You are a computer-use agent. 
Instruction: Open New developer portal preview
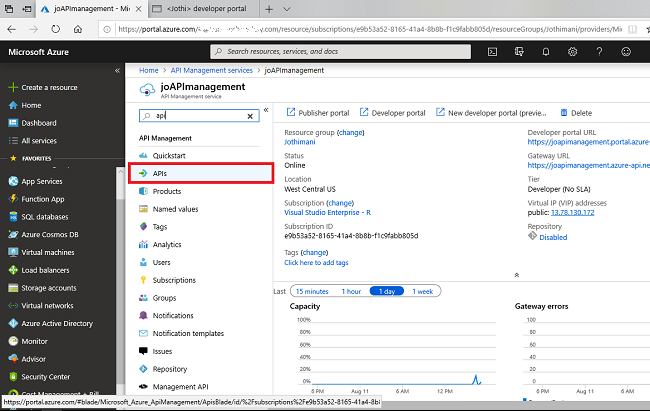coord(491,113)
